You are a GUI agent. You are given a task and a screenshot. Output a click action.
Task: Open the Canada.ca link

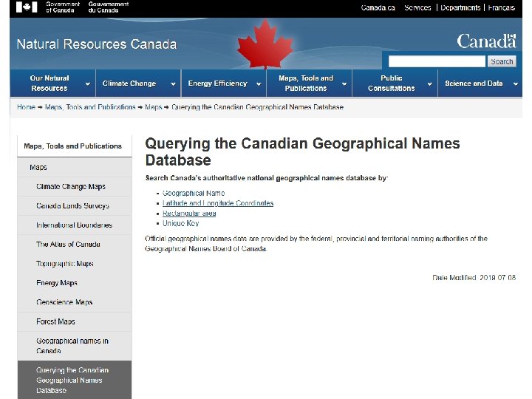[378, 7]
